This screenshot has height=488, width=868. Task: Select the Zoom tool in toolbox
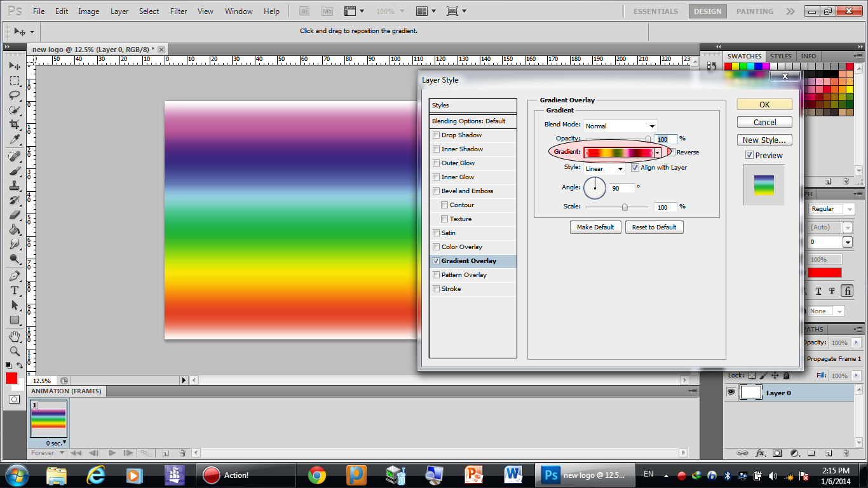tap(14, 351)
